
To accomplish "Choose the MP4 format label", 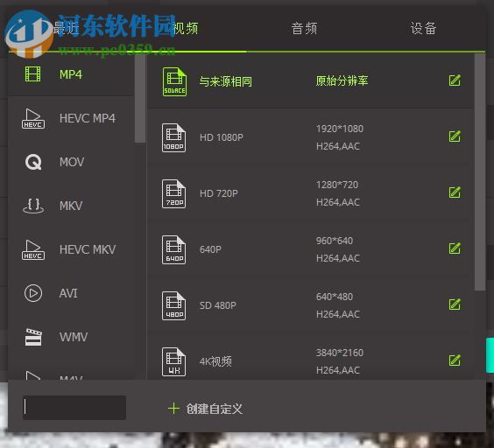I will [x=71, y=74].
